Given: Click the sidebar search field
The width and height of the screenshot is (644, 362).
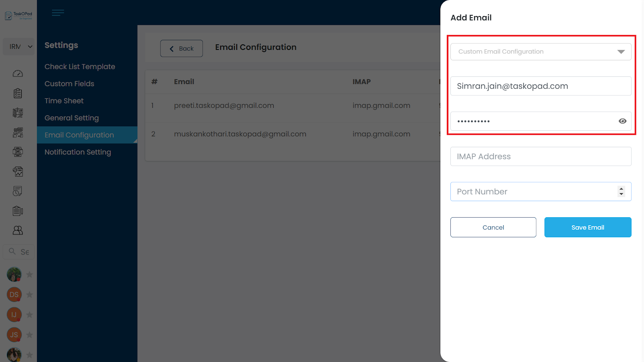Looking at the screenshot, I should [19, 252].
